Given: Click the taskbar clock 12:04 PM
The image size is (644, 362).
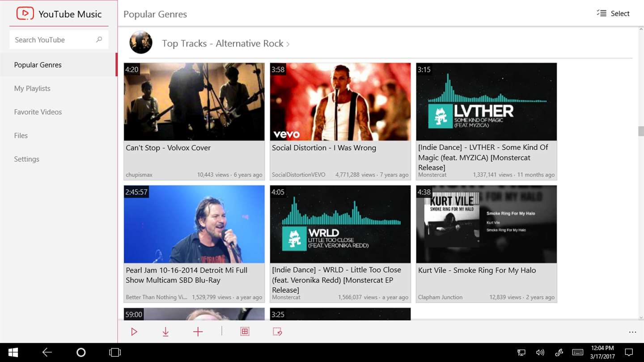Looking at the screenshot, I should (x=602, y=348).
